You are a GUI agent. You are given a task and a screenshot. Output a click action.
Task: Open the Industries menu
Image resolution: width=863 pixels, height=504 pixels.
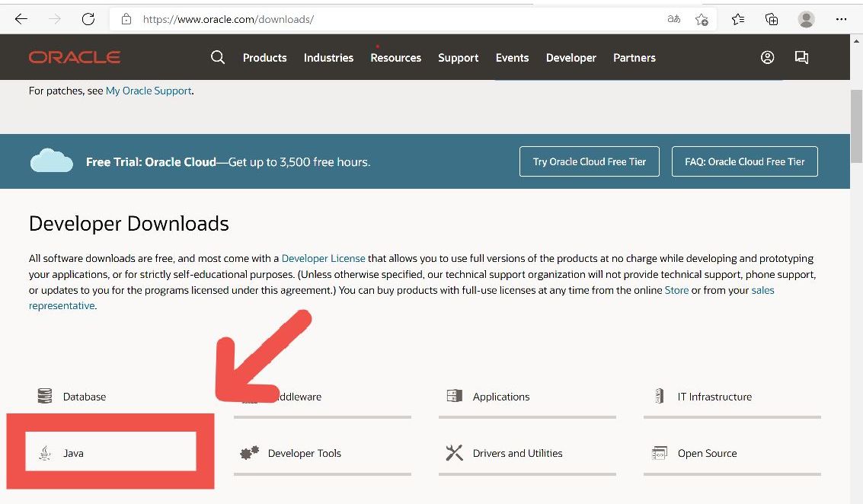pos(328,58)
